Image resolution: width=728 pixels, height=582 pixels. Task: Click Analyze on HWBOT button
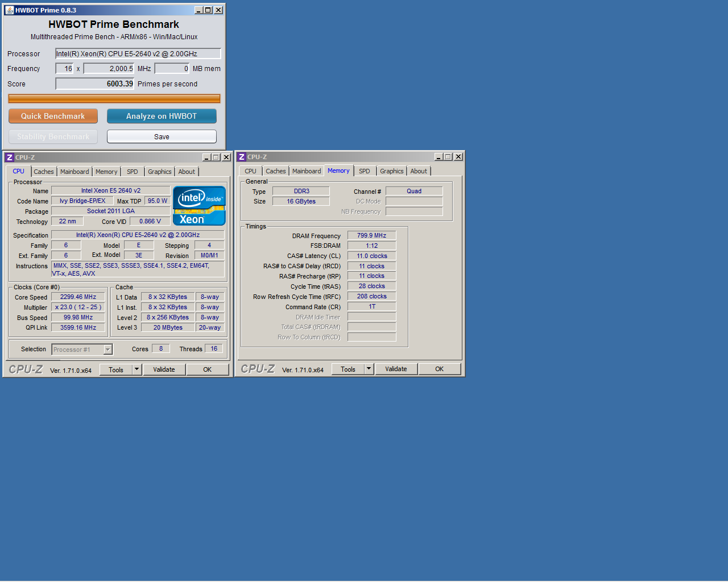click(162, 116)
